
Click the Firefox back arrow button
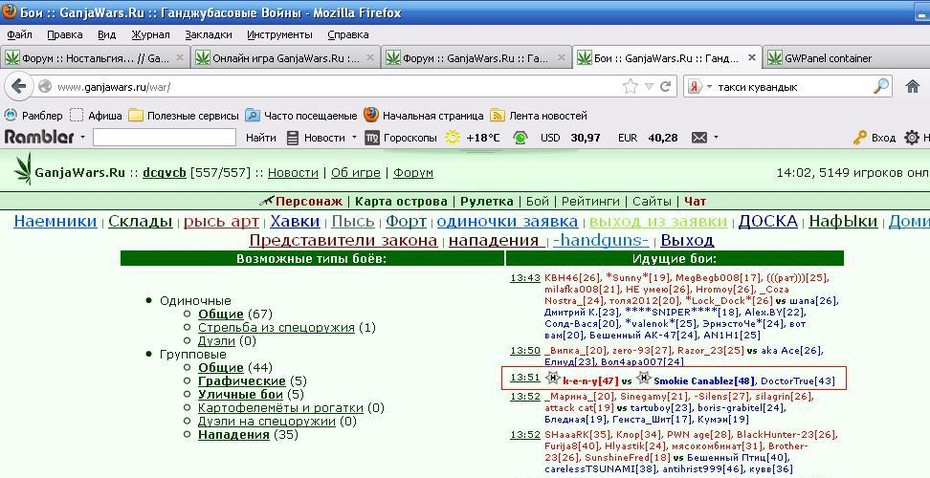point(18,87)
